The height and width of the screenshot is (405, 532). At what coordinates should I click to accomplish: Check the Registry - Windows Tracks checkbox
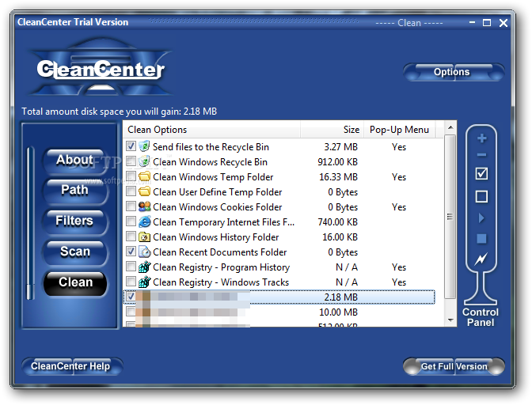tap(131, 282)
